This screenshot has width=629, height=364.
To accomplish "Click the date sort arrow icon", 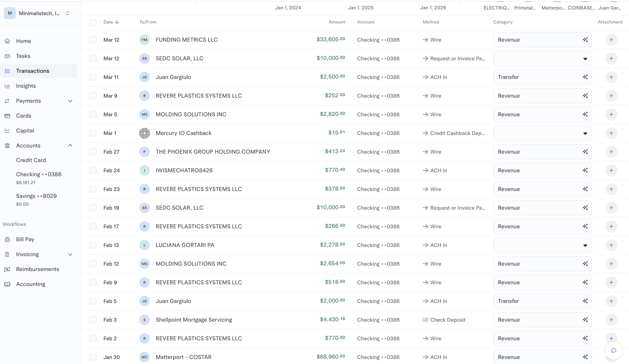I will coord(117,22).
